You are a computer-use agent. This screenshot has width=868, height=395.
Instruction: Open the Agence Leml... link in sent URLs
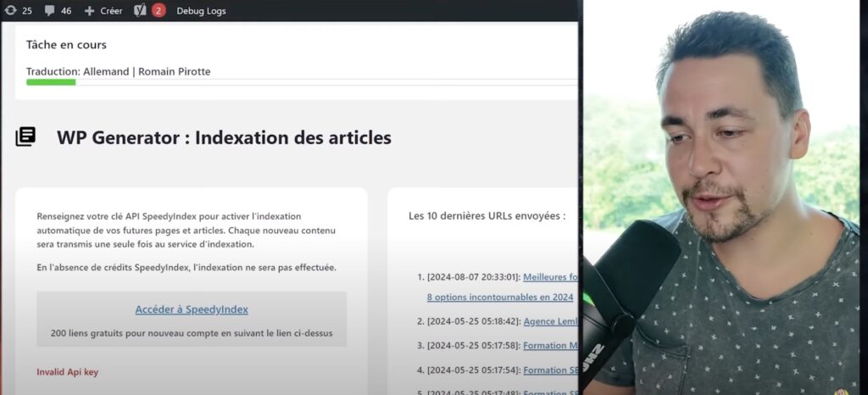point(550,321)
